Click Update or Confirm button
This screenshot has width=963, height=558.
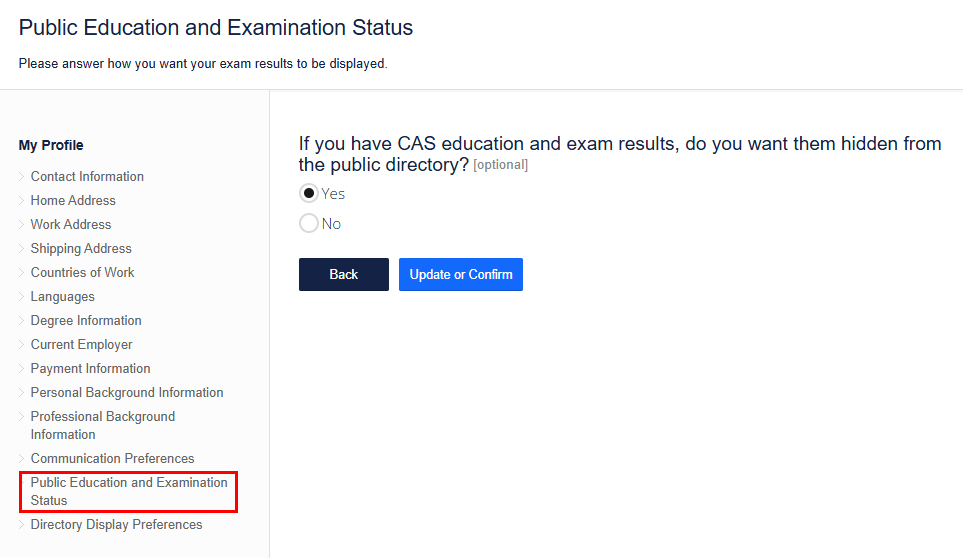pos(460,274)
